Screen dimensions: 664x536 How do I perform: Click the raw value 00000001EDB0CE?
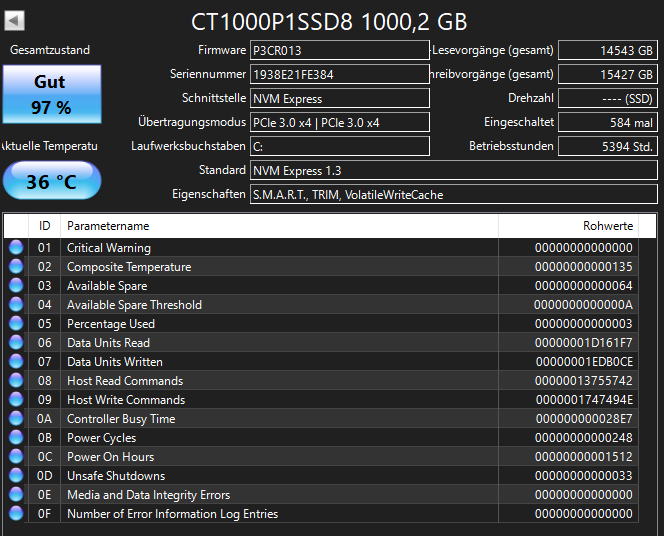(584, 362)
